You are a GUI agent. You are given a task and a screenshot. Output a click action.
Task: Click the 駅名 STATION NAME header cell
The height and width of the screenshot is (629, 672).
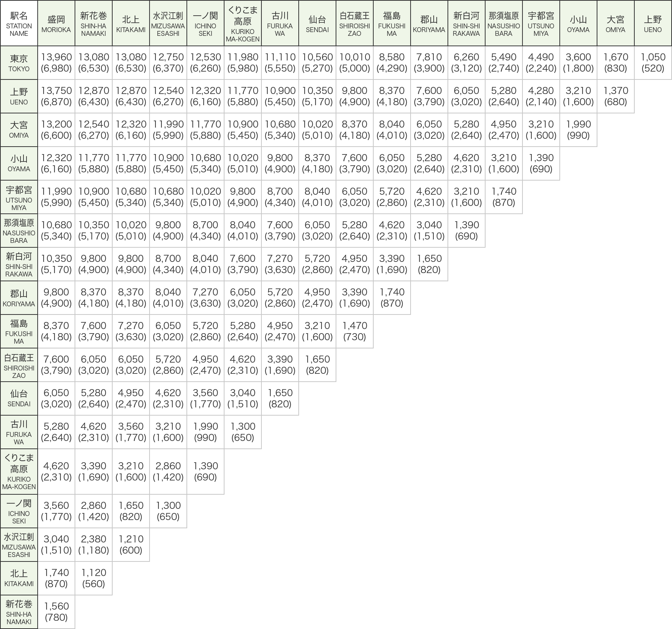coord(19,23)
